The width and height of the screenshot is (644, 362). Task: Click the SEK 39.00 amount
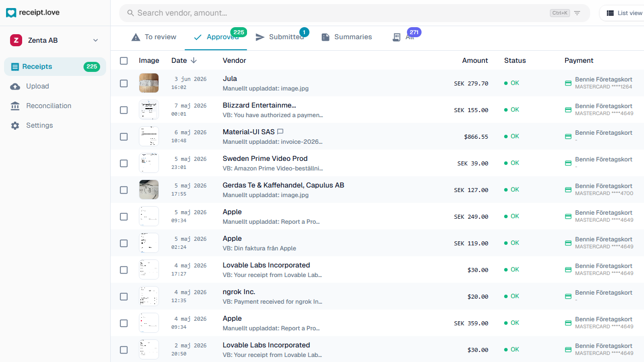pyautogui.click(x=472, y=163)
